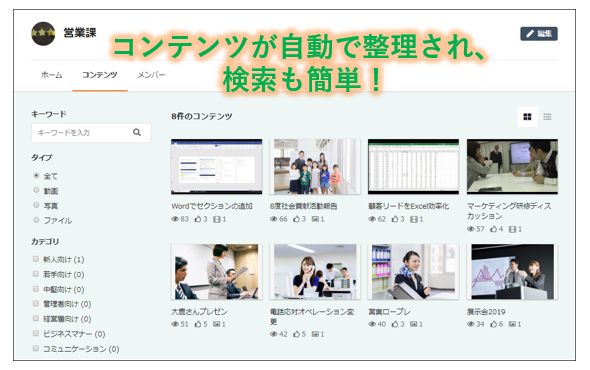Check the 管理者向け category checkbox
Screen dimensions: 590x370
[x=36, y=303]
